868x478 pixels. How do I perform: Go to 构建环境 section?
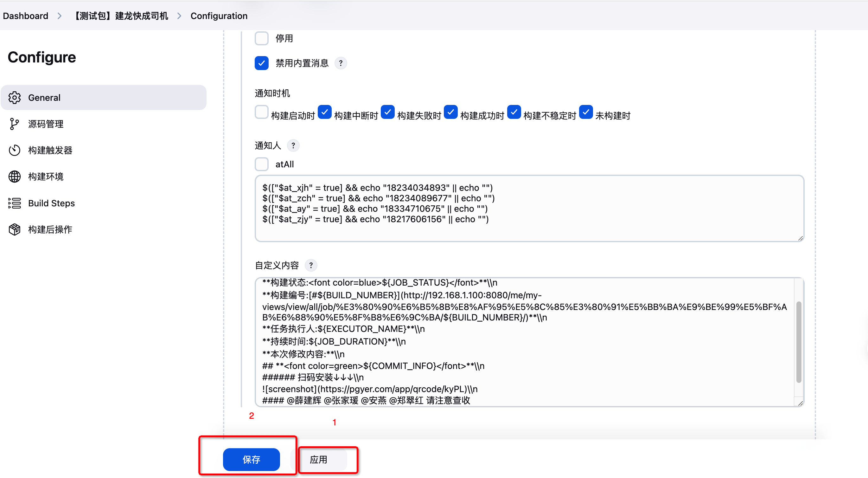point(104,177)
